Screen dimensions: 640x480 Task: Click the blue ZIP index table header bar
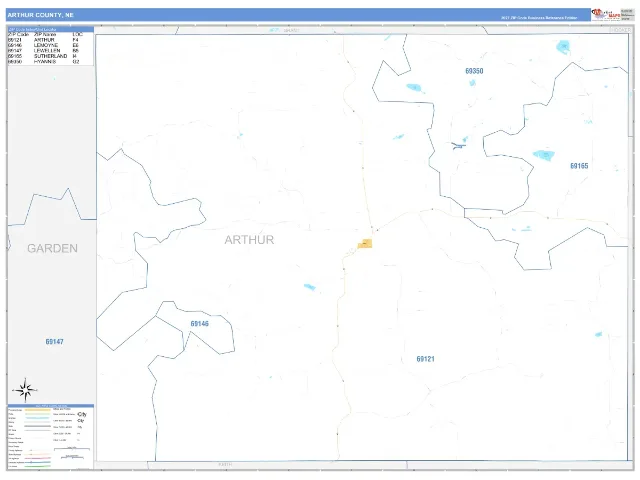[51, 29]
